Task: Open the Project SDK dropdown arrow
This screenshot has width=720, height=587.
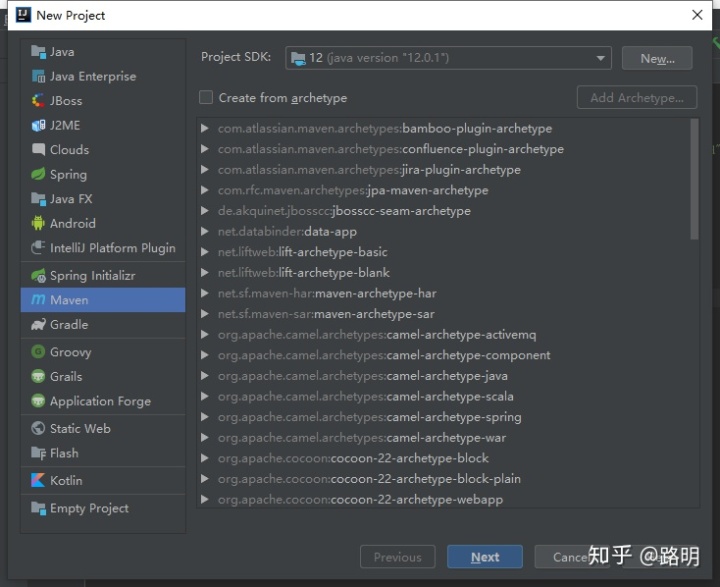Action: 600,58
